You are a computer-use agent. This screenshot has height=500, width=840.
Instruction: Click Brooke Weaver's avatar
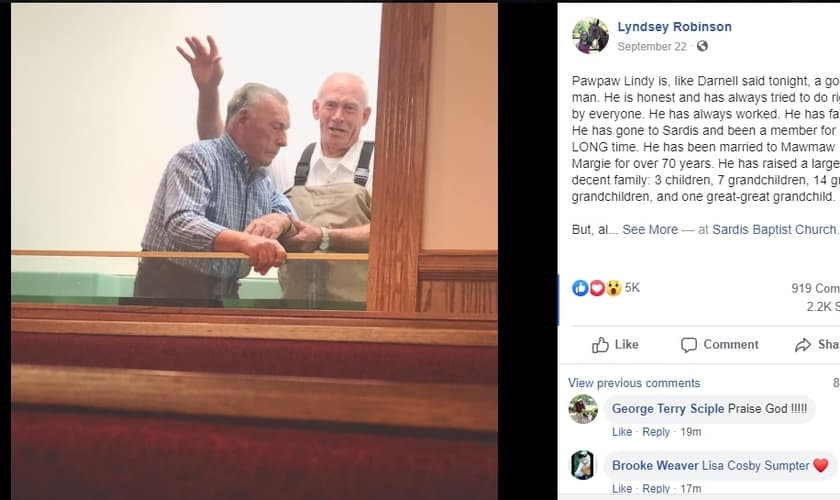point(583,465)
